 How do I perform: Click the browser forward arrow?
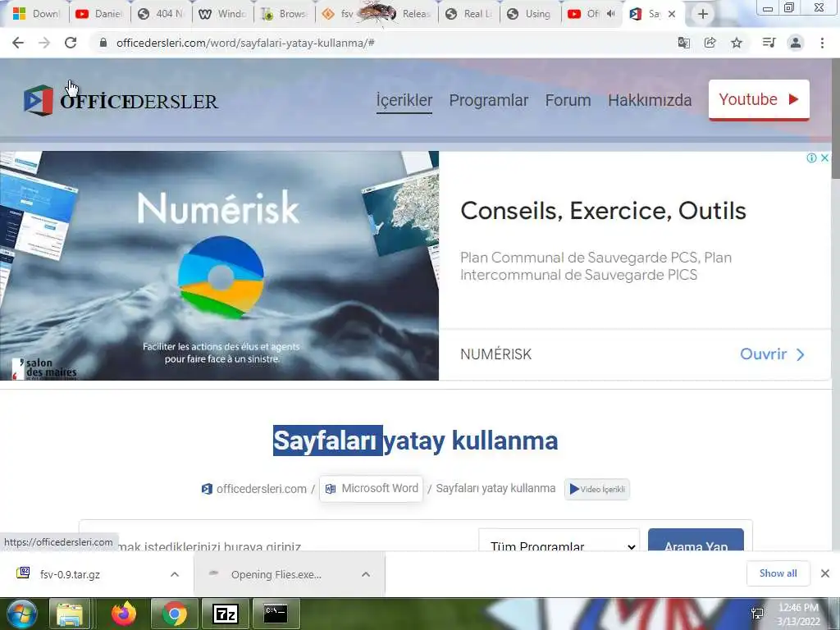click(44, 43)
